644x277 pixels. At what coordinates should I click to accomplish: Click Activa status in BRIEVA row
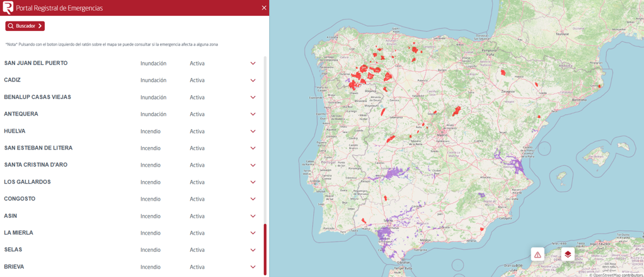[197, 267]
